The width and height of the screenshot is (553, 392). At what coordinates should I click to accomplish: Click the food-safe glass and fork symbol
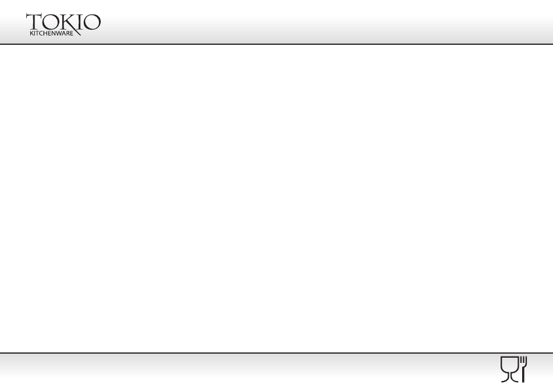tap(514, 369)
